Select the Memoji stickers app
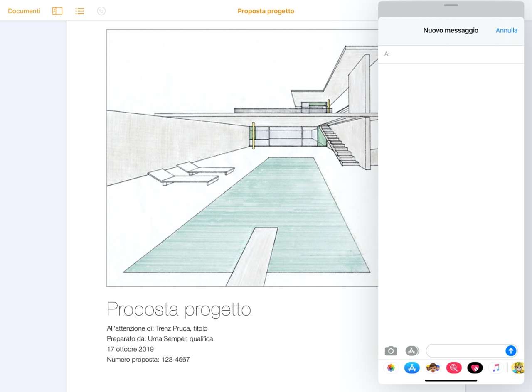Viewport: 532px width, 392px height. coord(433,368)
